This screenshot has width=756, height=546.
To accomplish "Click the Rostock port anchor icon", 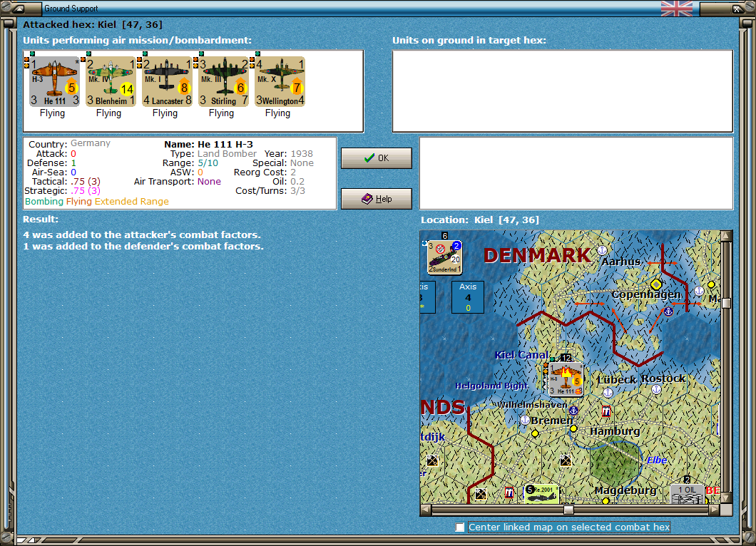I will coord(656,389).
